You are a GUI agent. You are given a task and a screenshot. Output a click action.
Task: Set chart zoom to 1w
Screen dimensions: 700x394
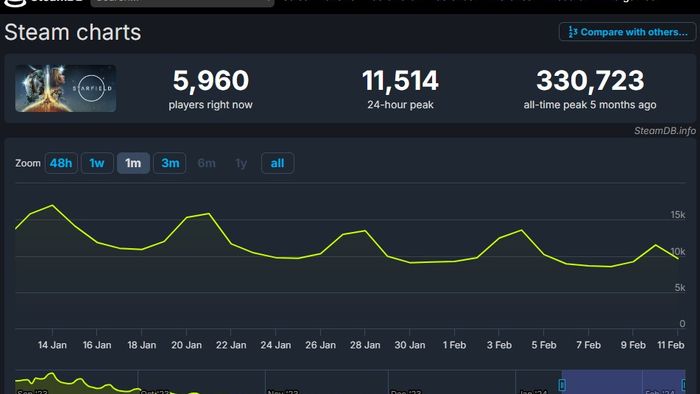click(x=97, y=163)
